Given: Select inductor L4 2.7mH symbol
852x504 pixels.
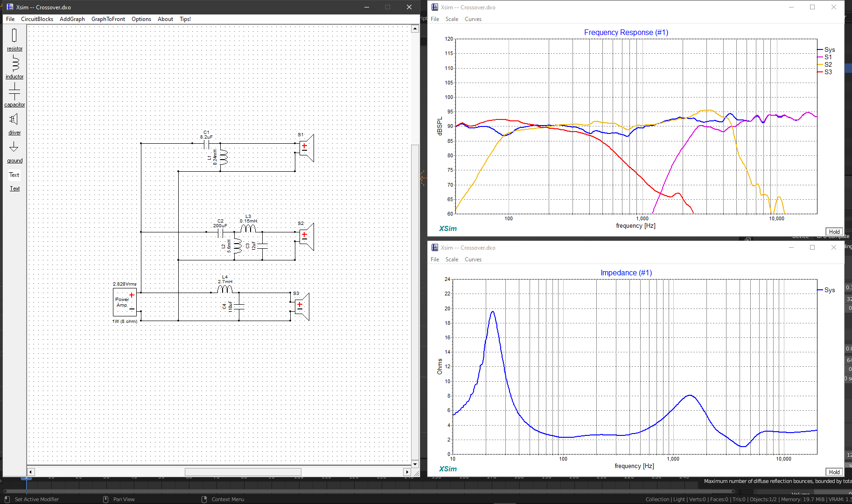Looking at the screenshot, I should (x=225, y=289).
